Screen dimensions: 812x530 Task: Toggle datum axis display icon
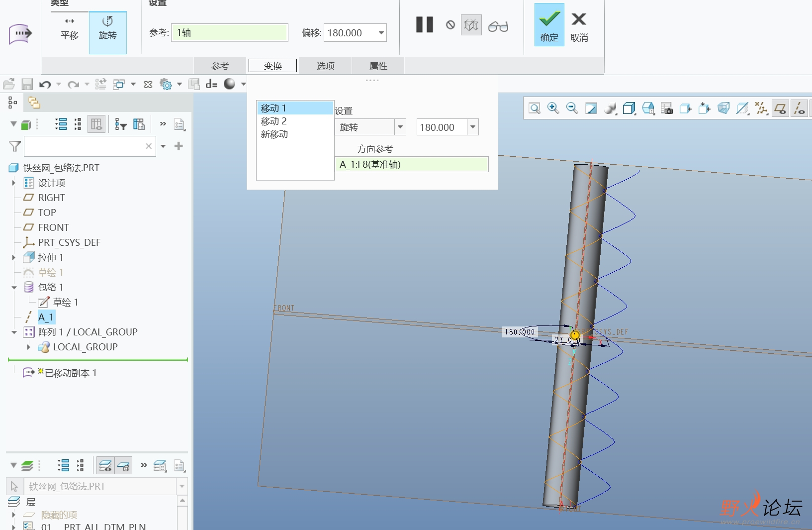(800, 108)
